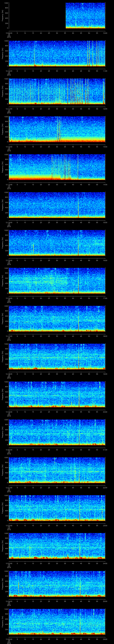
Task: Select the 12:19:00 start time label
Action: tap(9, 412)
